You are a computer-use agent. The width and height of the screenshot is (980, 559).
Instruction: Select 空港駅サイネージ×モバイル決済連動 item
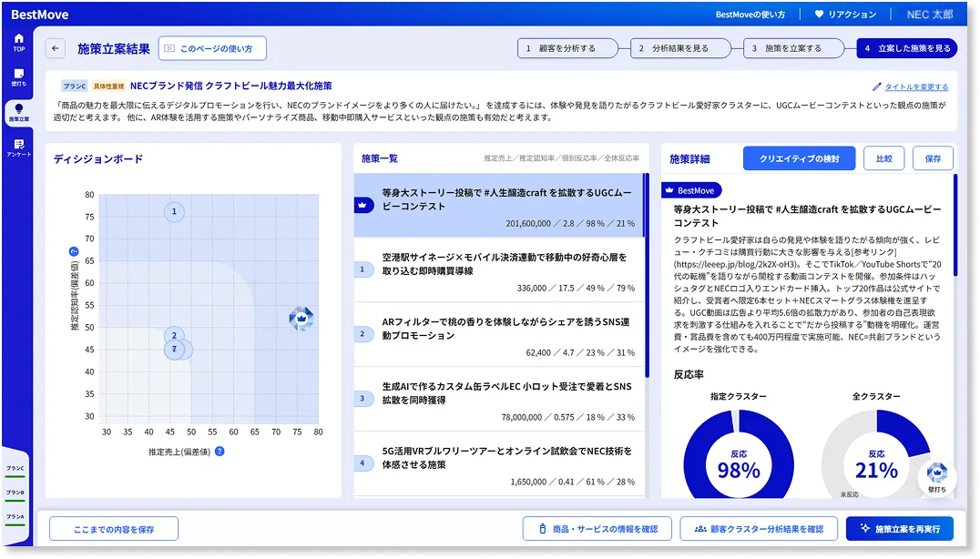499,270
